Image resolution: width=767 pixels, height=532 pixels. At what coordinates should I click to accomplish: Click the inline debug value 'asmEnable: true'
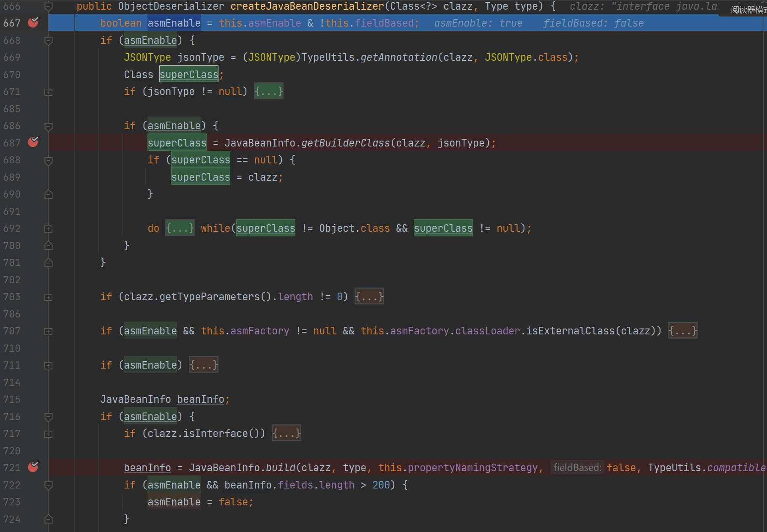478,23
